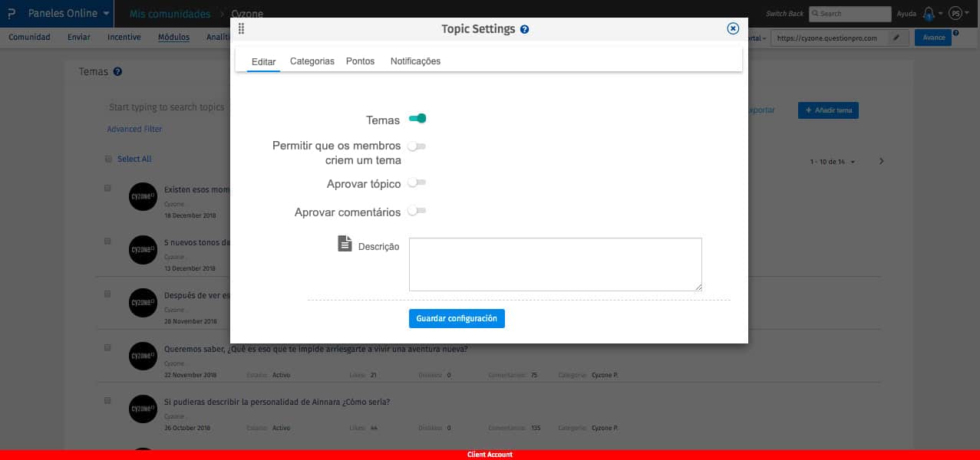Open the PS user avatar menu
This screenshot has width=980, height=460.
coord(955,14)
